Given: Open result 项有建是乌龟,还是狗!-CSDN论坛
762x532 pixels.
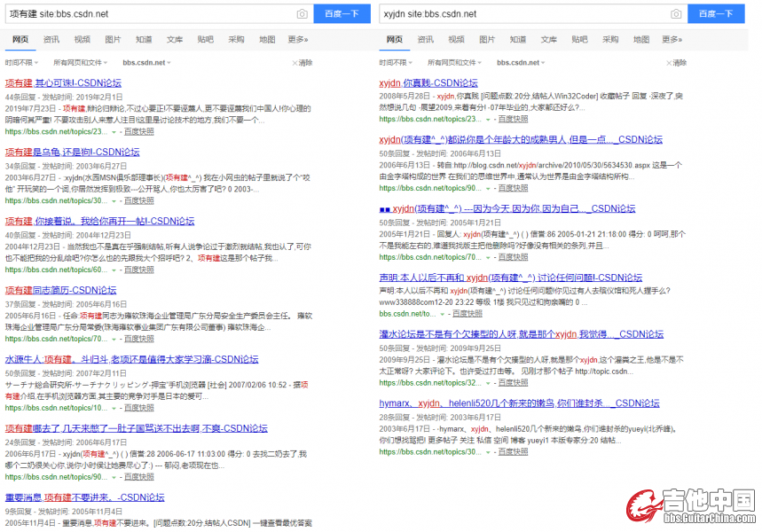Looking at the screenshot, I should pos(73,153).
